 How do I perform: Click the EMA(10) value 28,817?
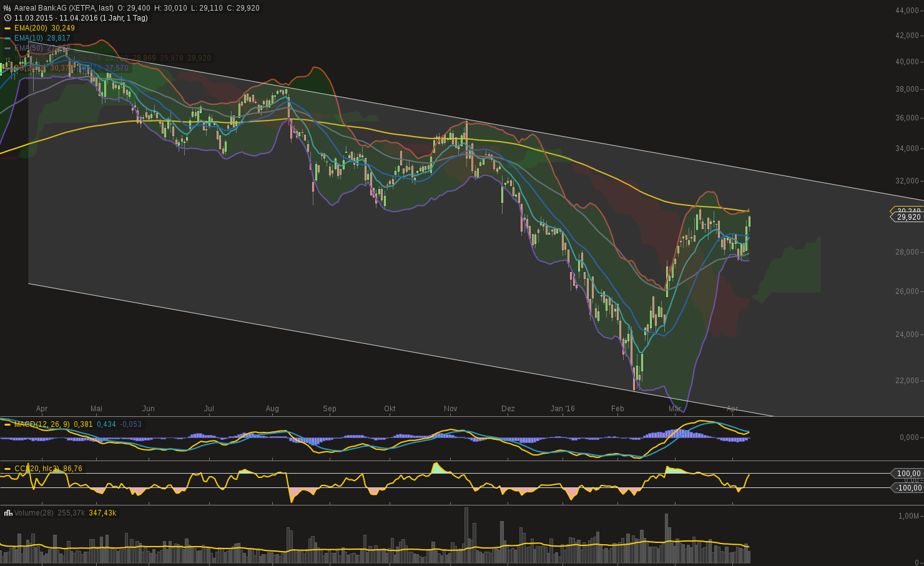59,38
